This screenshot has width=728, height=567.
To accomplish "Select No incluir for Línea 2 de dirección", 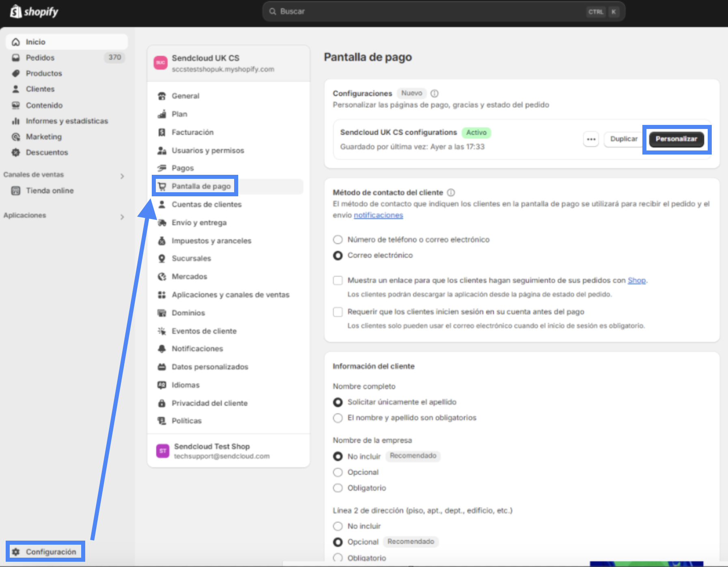I will pyautogui.click(x=338, y=526).
